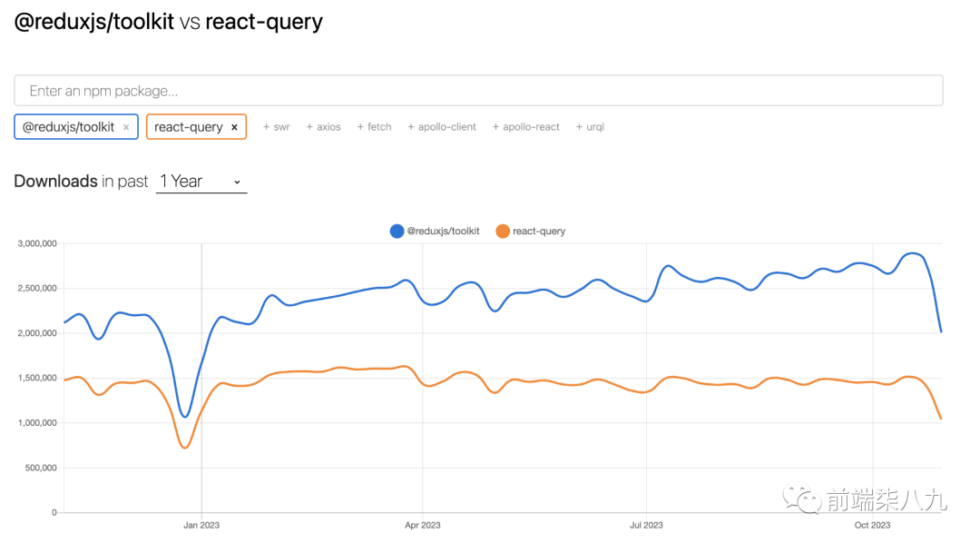The height and width of the screenshot is (543, 980).
Task: Click the Downloads heading text
Action: click(x=55, y=182)
